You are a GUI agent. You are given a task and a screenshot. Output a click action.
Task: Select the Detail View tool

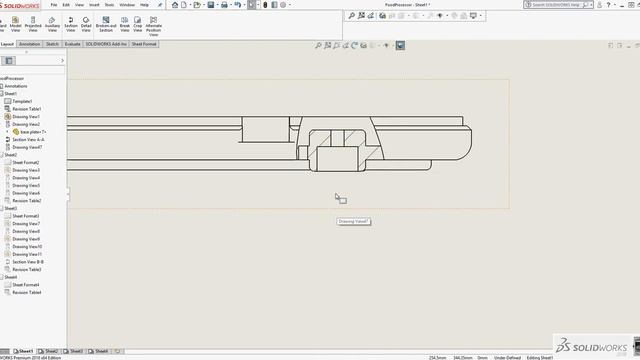pyautogui.click(x=86, y=24)
